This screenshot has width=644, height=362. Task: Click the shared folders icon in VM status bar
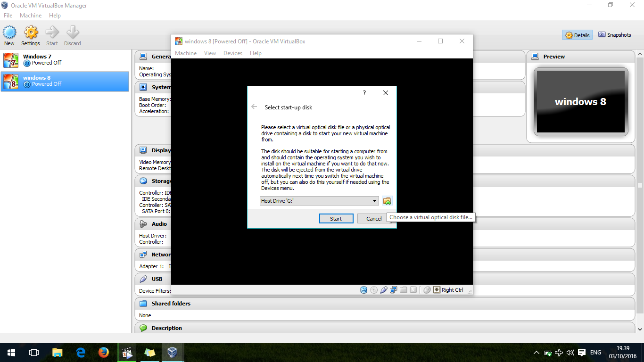(x=404, y=290)
